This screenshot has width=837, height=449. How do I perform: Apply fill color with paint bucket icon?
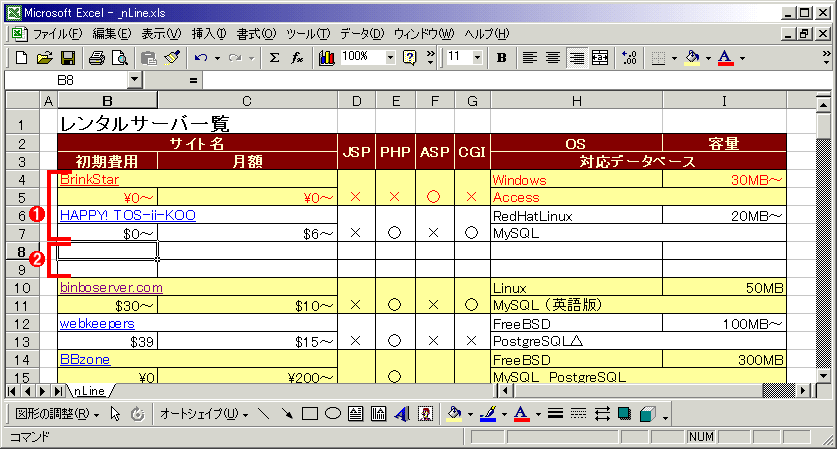(x=692, y=58)
